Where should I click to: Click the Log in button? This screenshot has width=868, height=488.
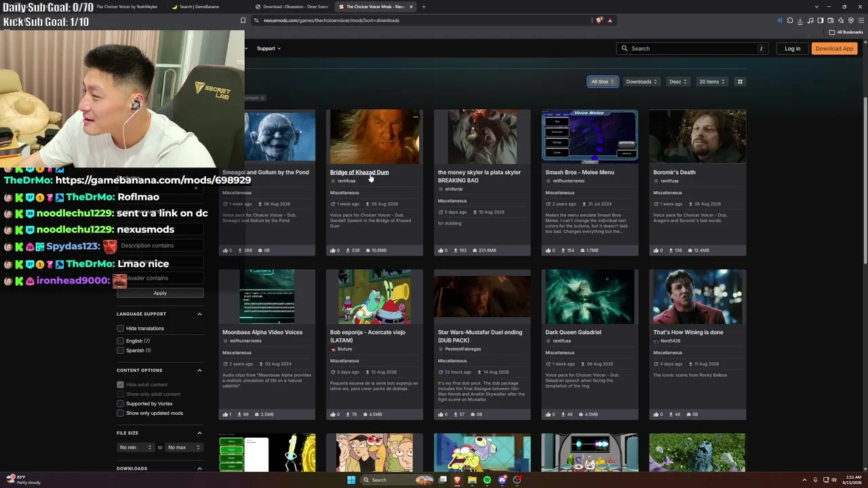792,48
